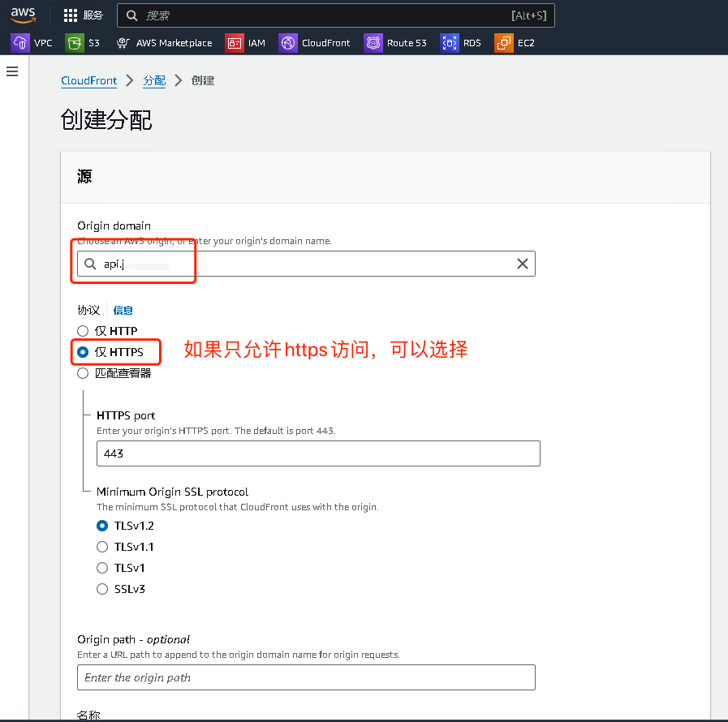This screenshot has height=722, width=728.
Task: Select the 匹配查看器 protocol radio button
Action: 83,373
